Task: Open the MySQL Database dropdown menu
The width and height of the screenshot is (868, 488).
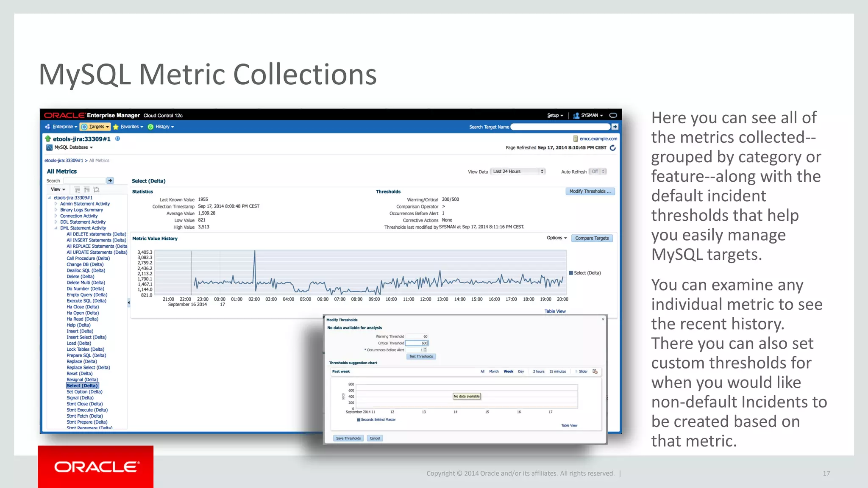Action: pos(73,147)
